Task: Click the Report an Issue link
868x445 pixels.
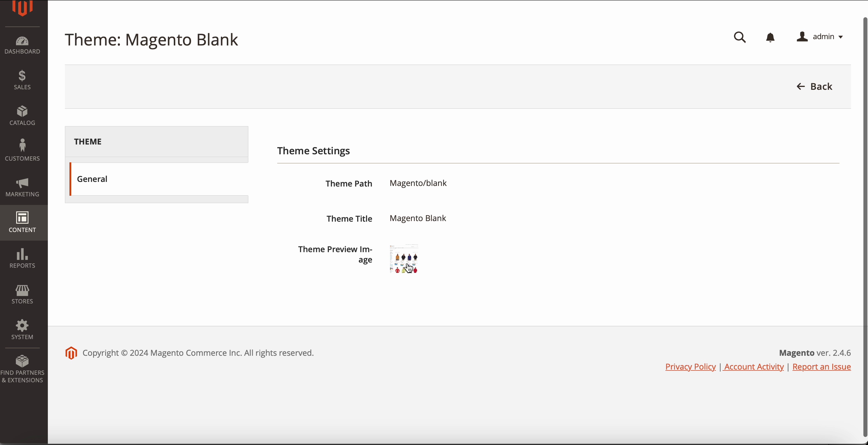Action: (822, 367)
